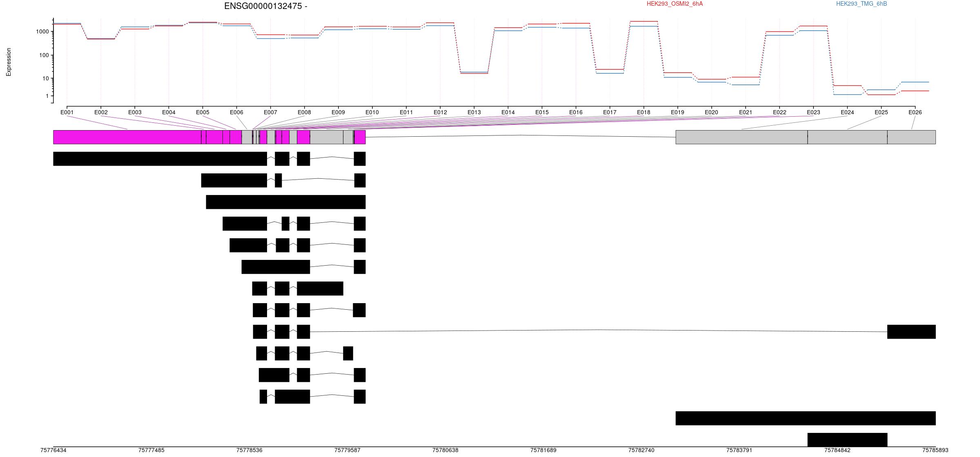Select exon bin label E008
Screen dimensions: 980x457
tap(304, 112)
